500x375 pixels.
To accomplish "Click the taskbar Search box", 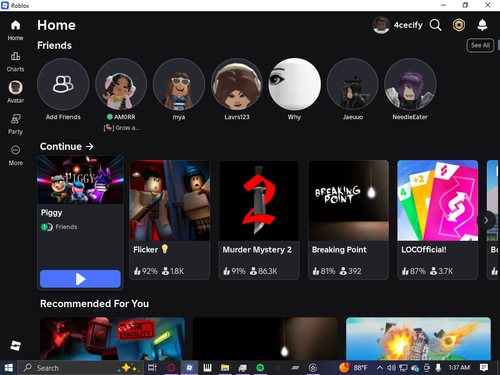I will click(81, 368).
